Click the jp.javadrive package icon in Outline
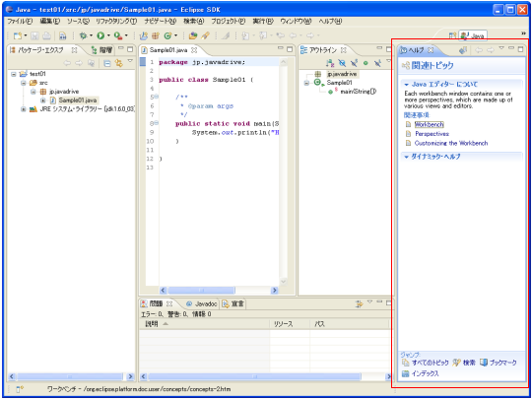 318,74
